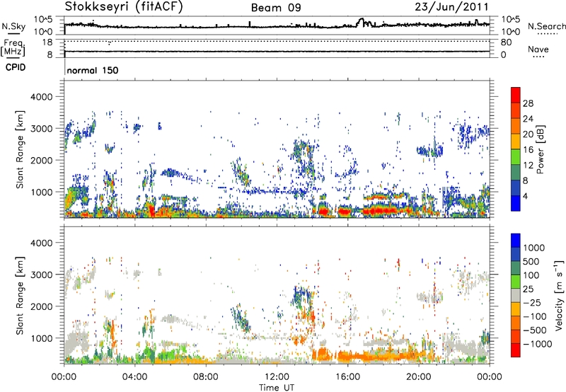Image resolution: width=566 pixels, height=392 pixels.
Task: Click the 'Slant Range [km]' label of the power panel
Action: pos(20,149)
